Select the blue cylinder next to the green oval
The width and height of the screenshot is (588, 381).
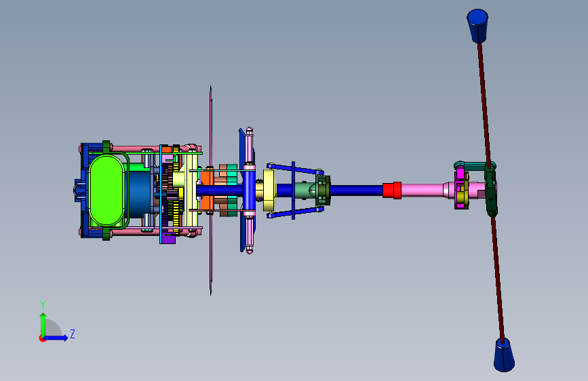[x=140, y=194]
